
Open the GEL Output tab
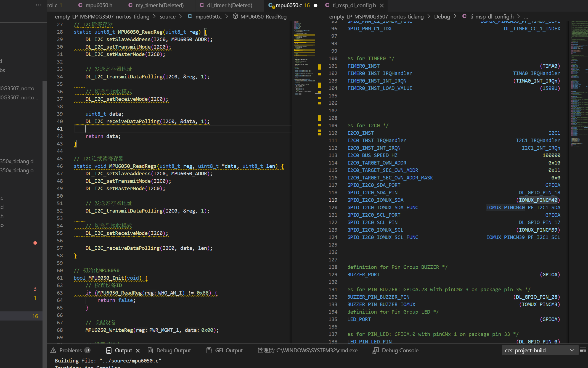point(228,350)
